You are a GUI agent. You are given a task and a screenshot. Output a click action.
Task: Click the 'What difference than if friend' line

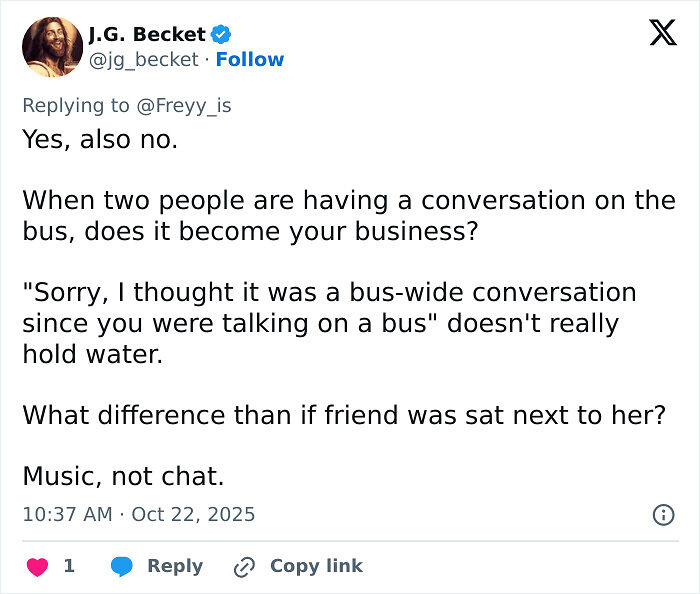(343, 413)
